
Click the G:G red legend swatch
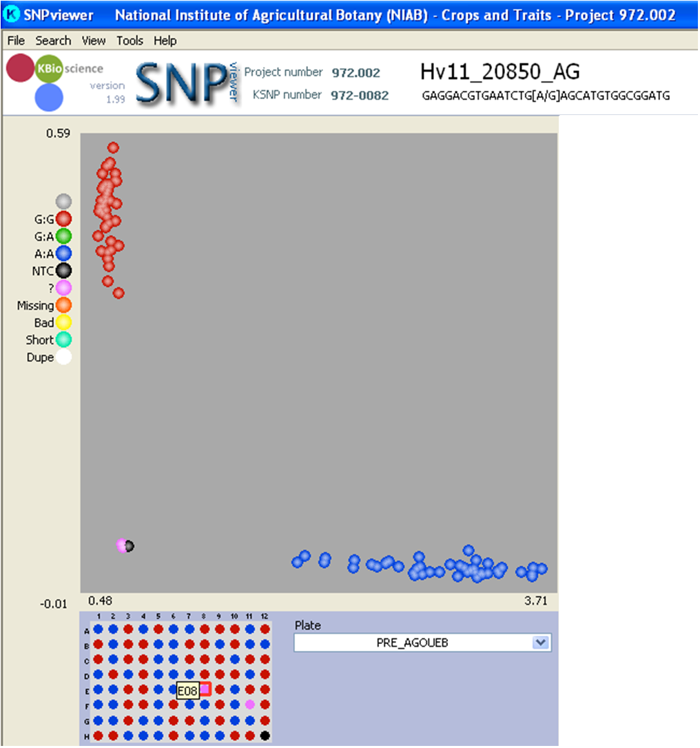click(x=63, y=219)
